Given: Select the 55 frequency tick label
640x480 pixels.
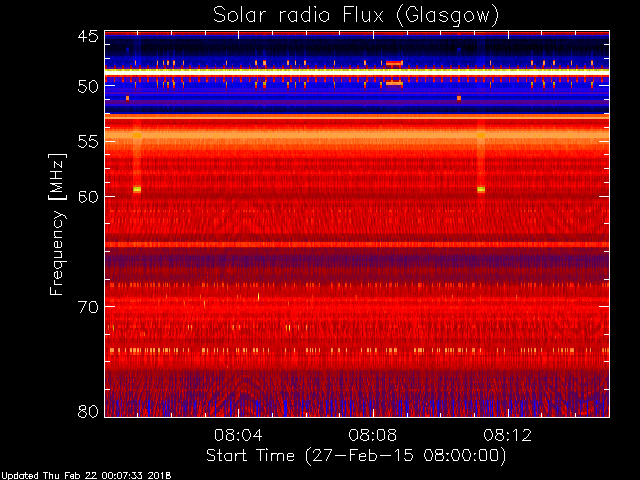Looking at the screenshot, I should coord(88,142).
